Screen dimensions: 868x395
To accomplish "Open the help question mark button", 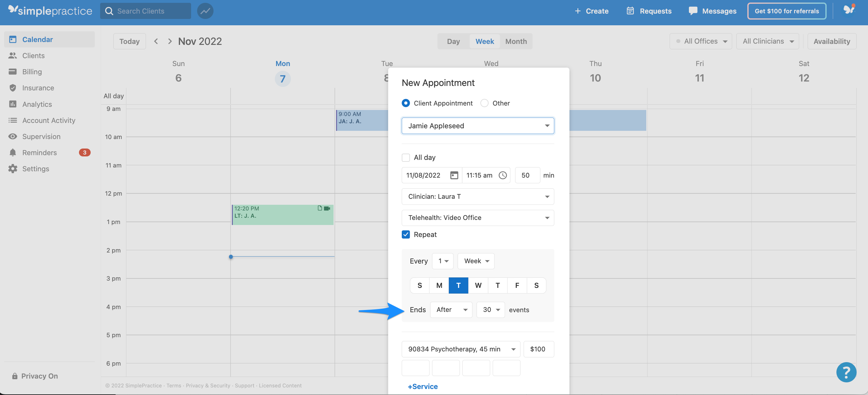I will click(847, 372).
